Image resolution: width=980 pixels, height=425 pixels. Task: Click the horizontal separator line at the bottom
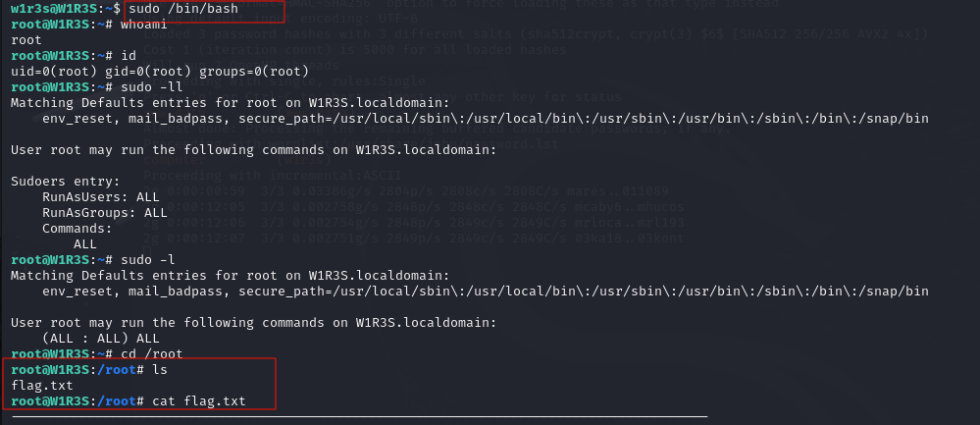pos(360,416)
